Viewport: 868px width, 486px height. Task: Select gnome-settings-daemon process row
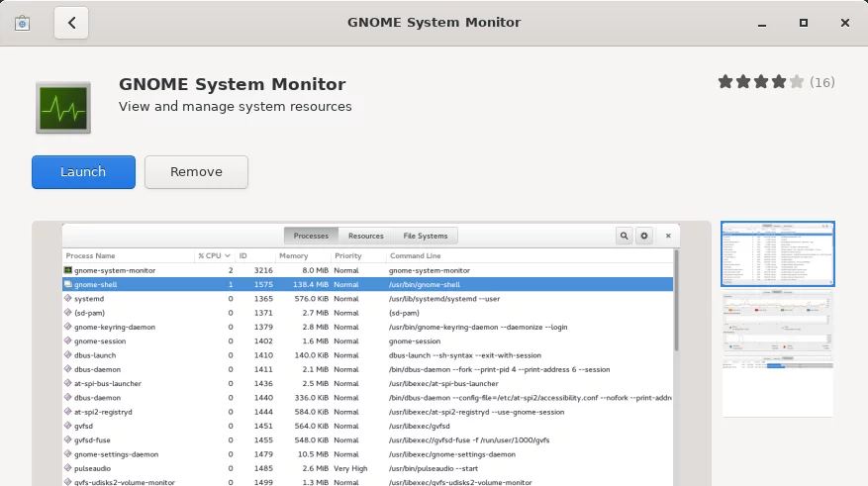(x=367, y=454)
